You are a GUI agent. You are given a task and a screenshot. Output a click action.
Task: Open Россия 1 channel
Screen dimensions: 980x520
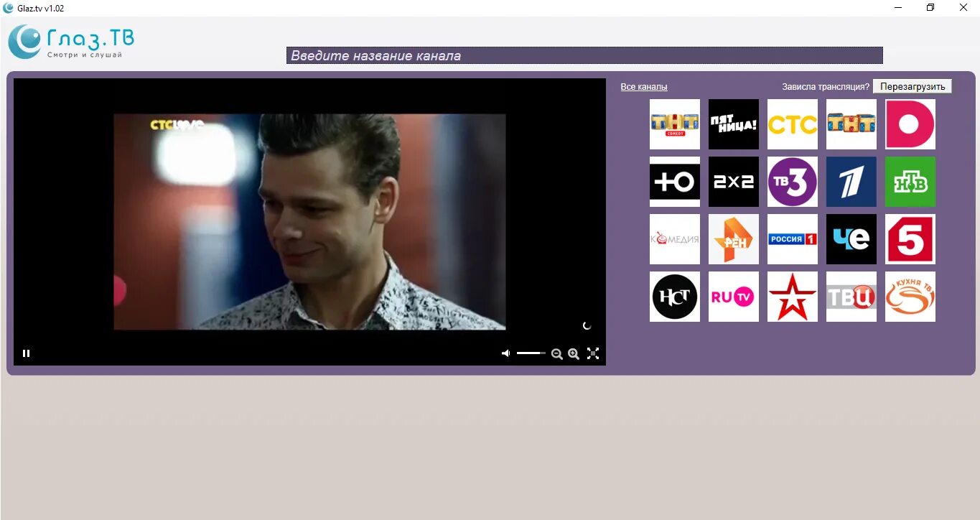[792, 239]
